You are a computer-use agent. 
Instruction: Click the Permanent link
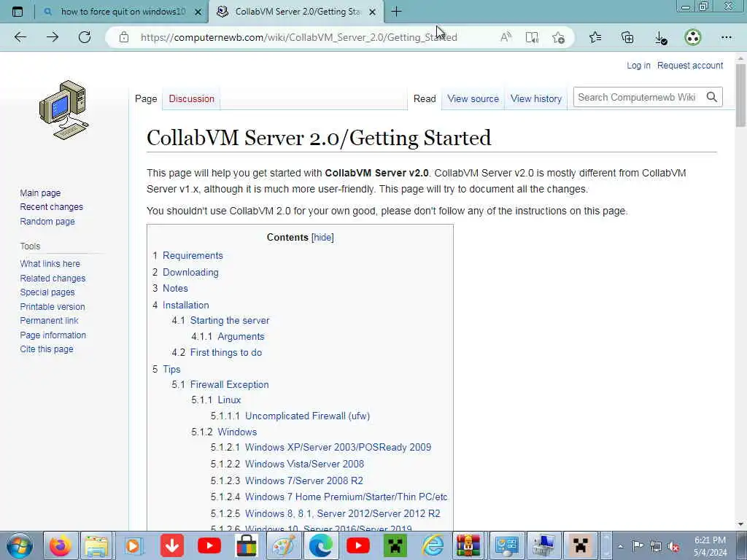[x=49, y=321]
